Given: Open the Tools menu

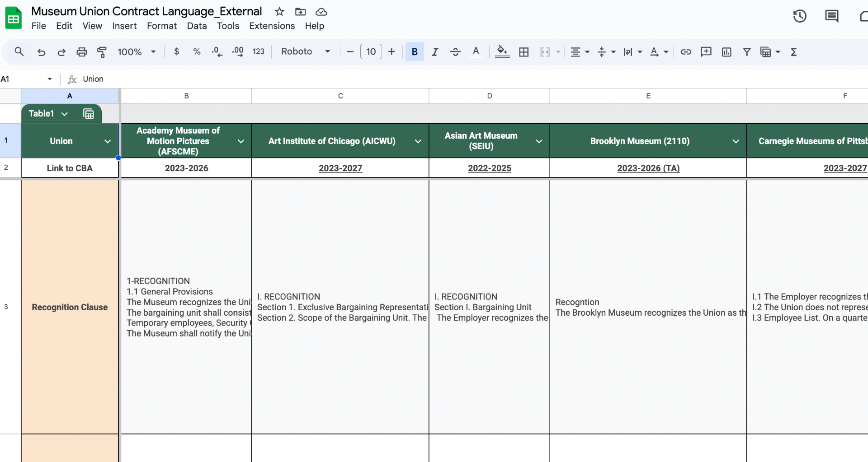Looking at the screenshot, I should [x=228, y=26].
